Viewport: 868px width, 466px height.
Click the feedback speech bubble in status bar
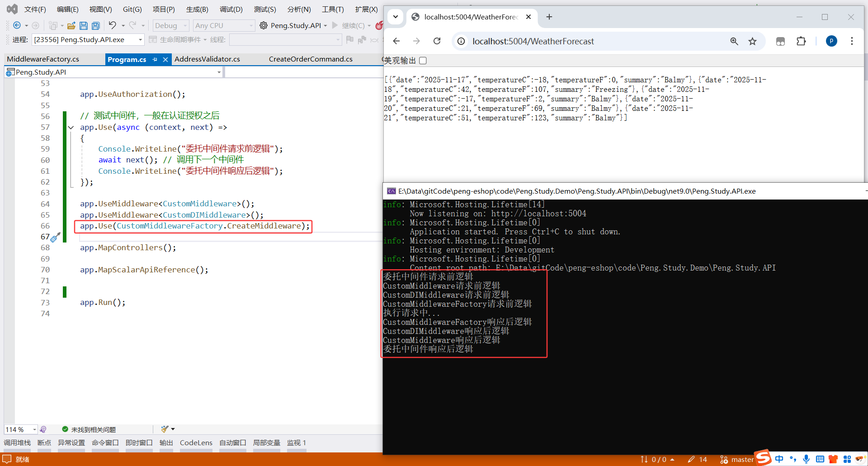7,459
